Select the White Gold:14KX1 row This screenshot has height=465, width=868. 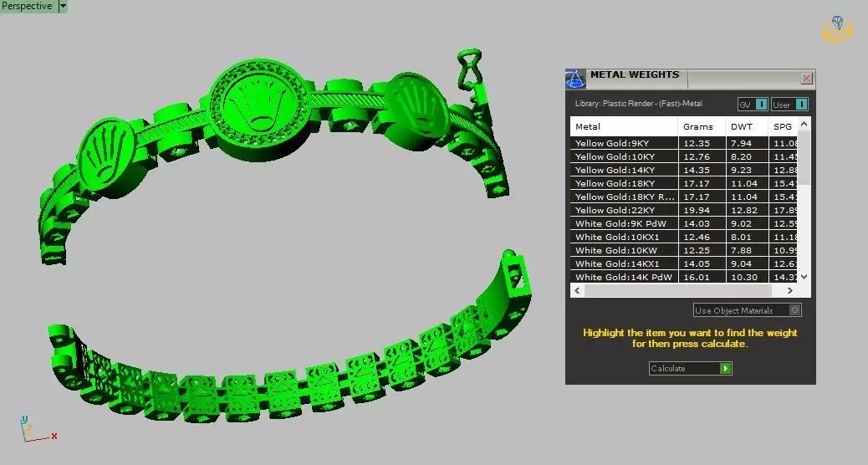click(x=684, y=263)
